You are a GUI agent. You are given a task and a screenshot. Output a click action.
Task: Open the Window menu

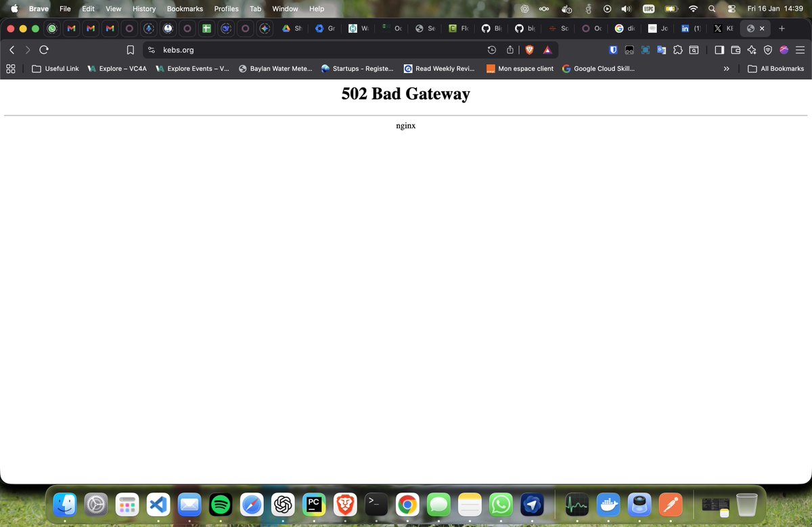(285, 9)
